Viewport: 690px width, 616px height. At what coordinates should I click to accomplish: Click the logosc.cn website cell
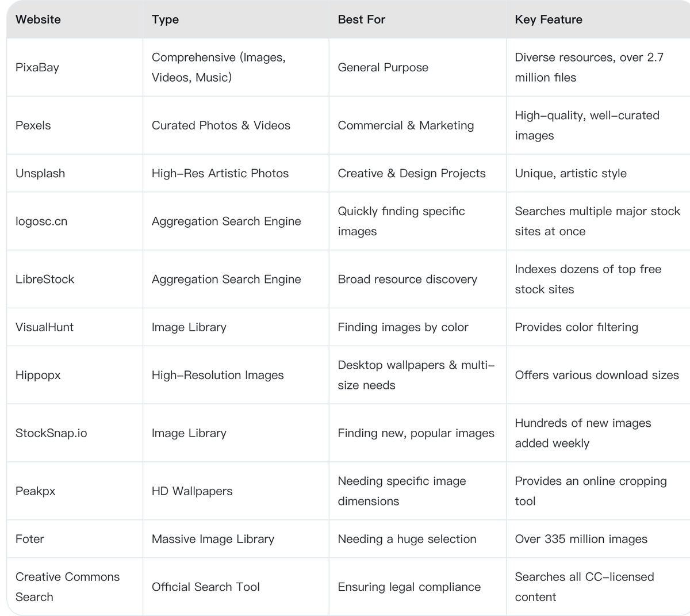coord(41,221)
